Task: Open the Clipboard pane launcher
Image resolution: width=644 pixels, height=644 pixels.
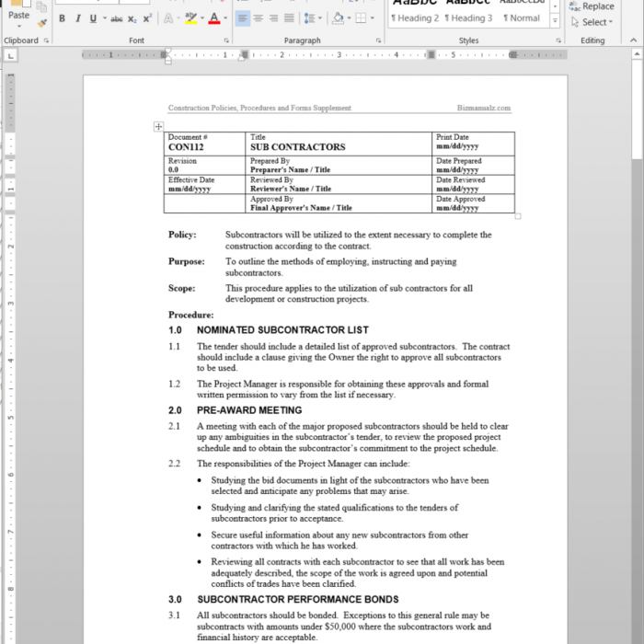Action: point(46,40)
